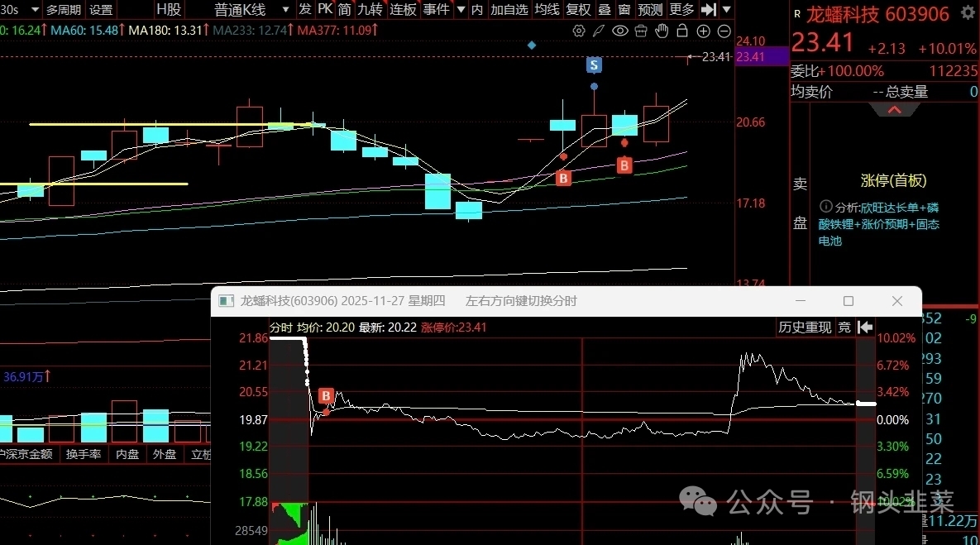Expand dropdown arrow after 事件

tap(461, 9)
